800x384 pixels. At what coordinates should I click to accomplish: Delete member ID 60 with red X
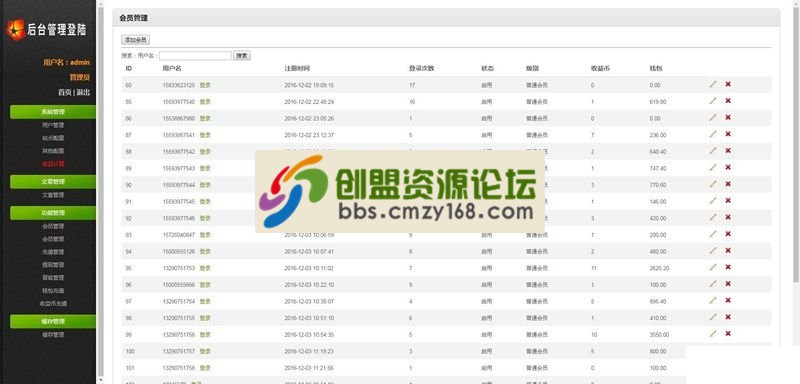pyautogui.click(x=728, y=84)
